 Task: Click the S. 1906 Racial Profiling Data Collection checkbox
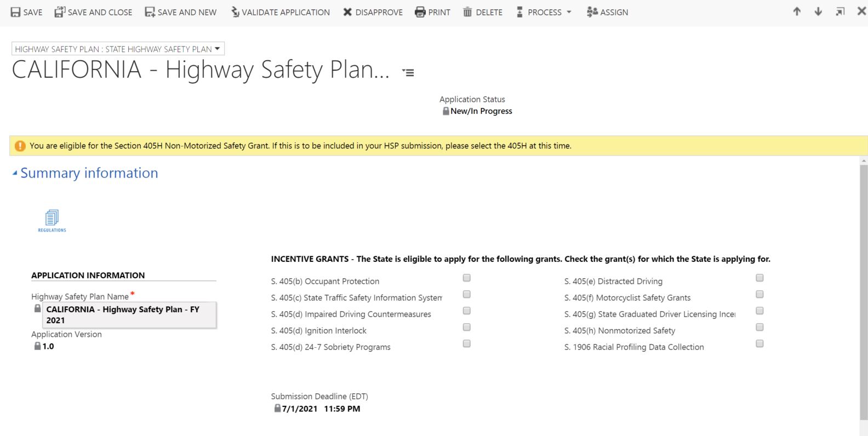tap(759, 344)
